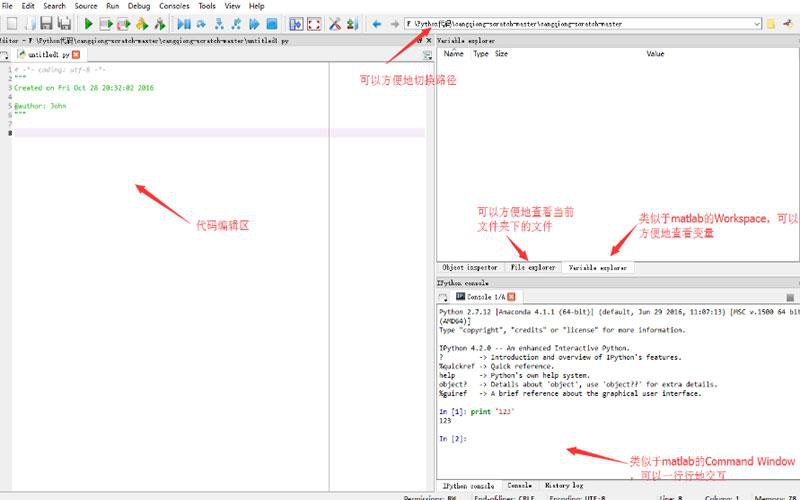Click the Save all files icon
Screen dimensions: 800x500
click(64, 23)
